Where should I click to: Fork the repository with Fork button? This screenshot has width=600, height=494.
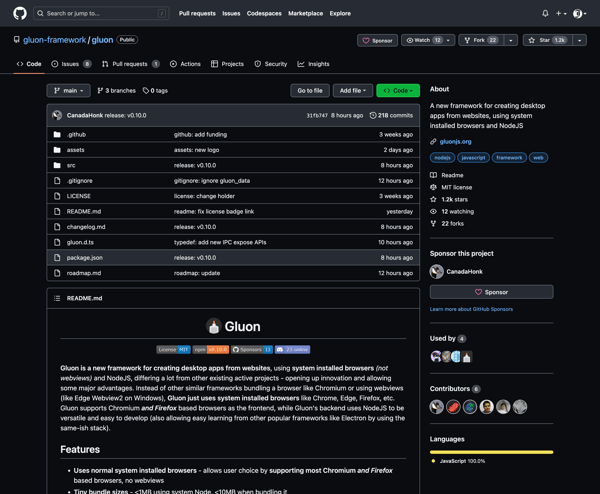coord(481,40)
